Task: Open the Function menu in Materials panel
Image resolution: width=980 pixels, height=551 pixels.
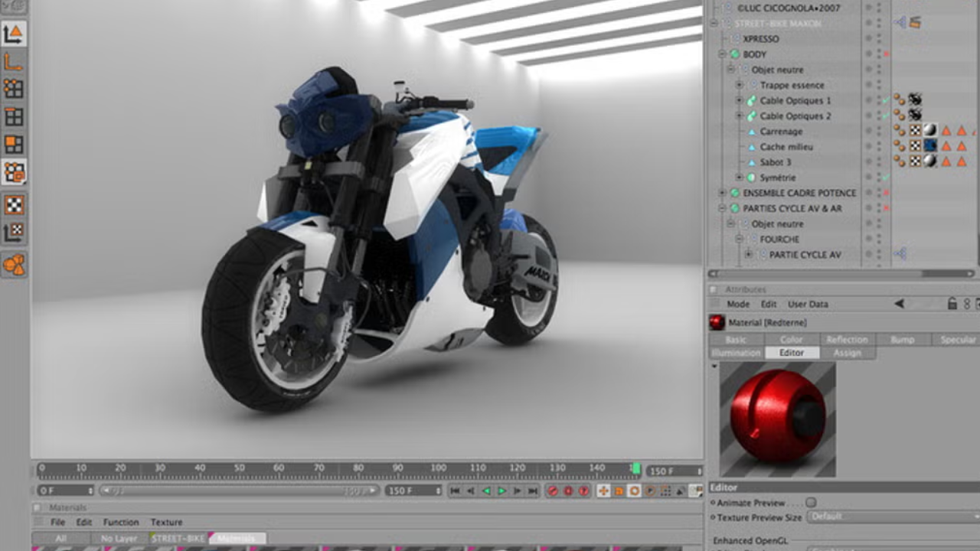Action: (121, 522)
